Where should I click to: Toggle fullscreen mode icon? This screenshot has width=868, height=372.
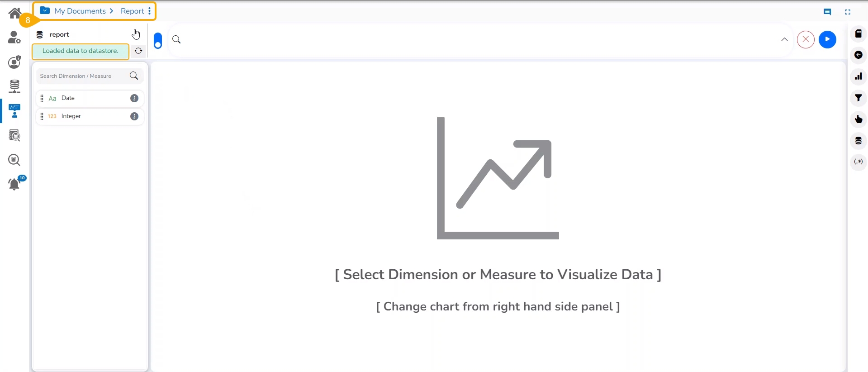click(848, 12)
